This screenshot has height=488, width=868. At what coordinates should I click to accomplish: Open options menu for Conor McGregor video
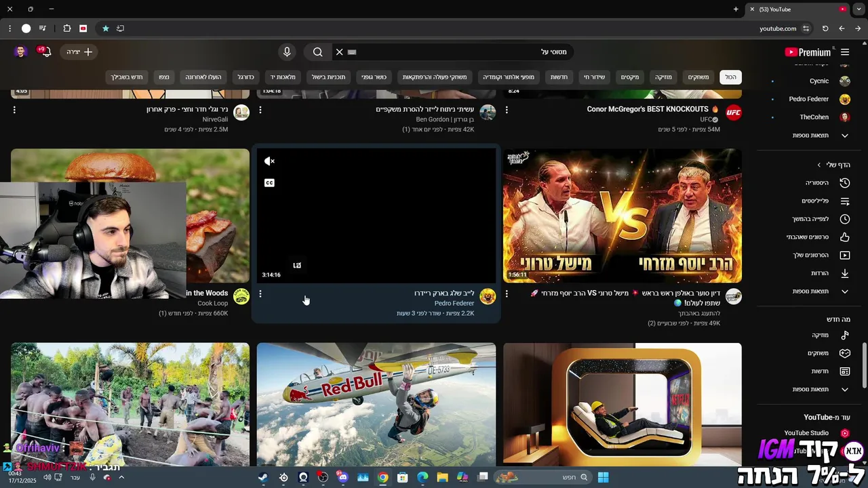[507, 110]
